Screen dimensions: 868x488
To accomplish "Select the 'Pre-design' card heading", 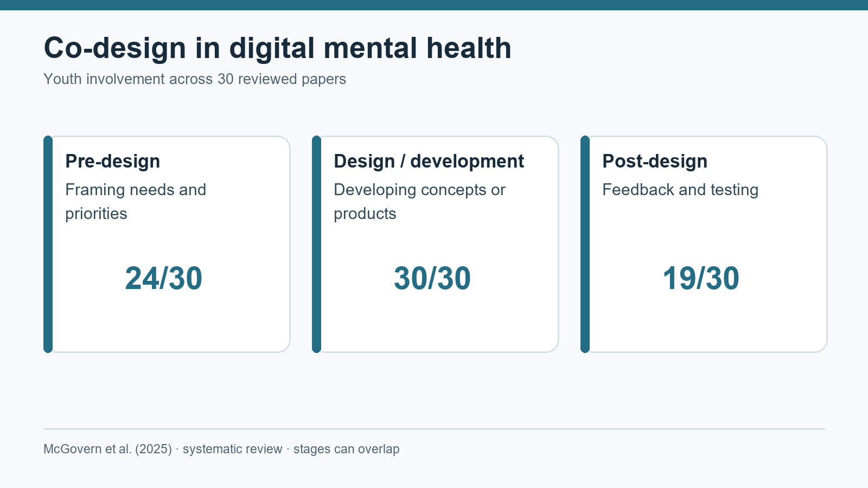I will [113, 161].
